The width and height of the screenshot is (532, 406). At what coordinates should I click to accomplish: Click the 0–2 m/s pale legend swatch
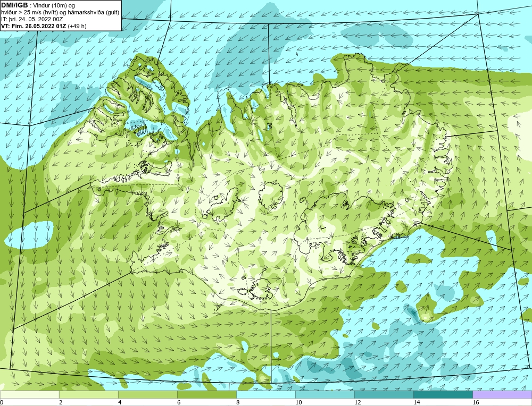[29, 395]
